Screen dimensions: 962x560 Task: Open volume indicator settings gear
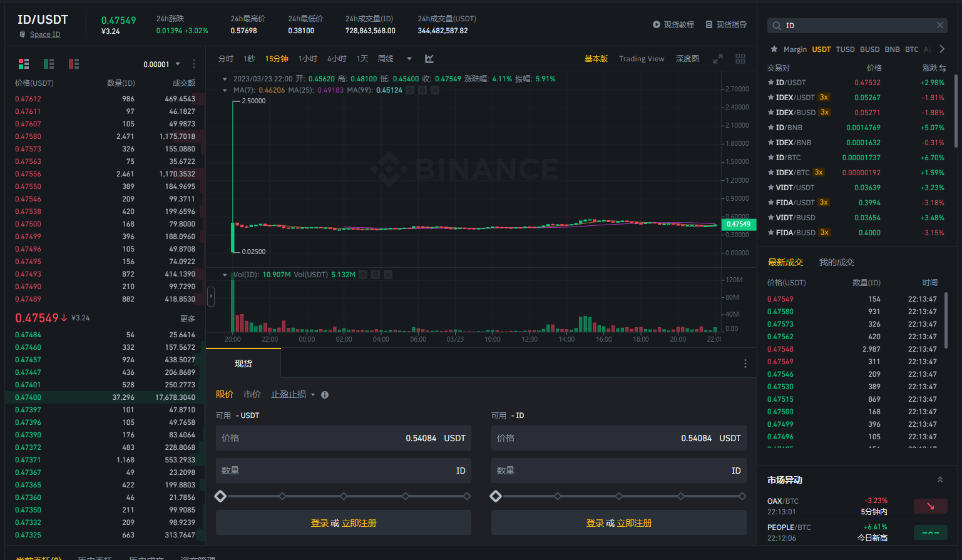point(376,275)
